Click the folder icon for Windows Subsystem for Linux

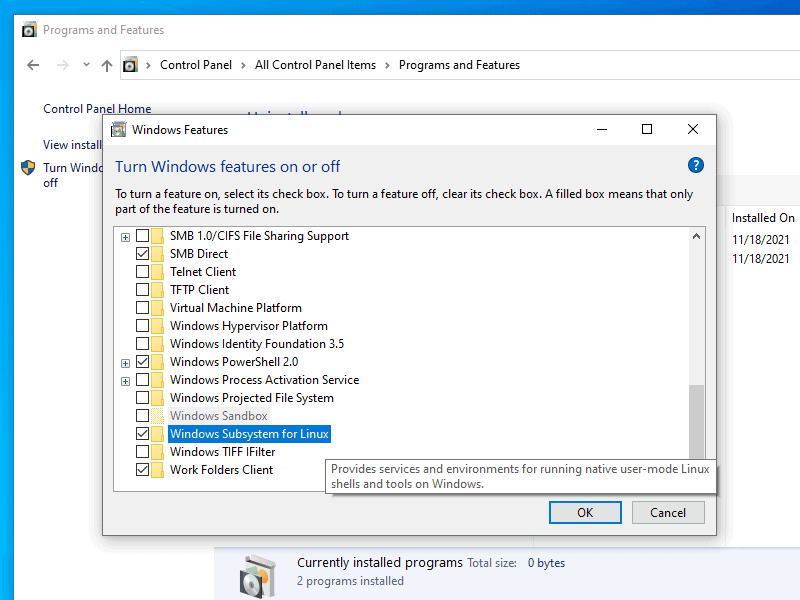(158, 434)
